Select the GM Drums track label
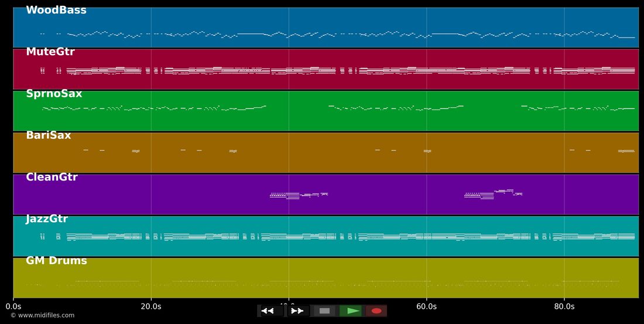The height and width of the screenshot is (324, 644). click(56, 261)
